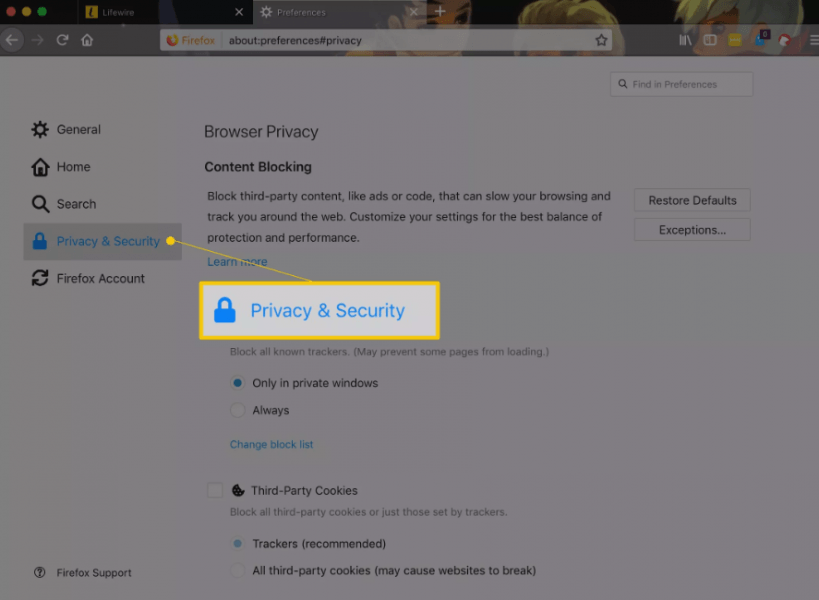Image resolution: width=819 pixels, height=600 pixels.
Task: Enable the Third-Party Cookies checkbox
Action: click(215, 490)
